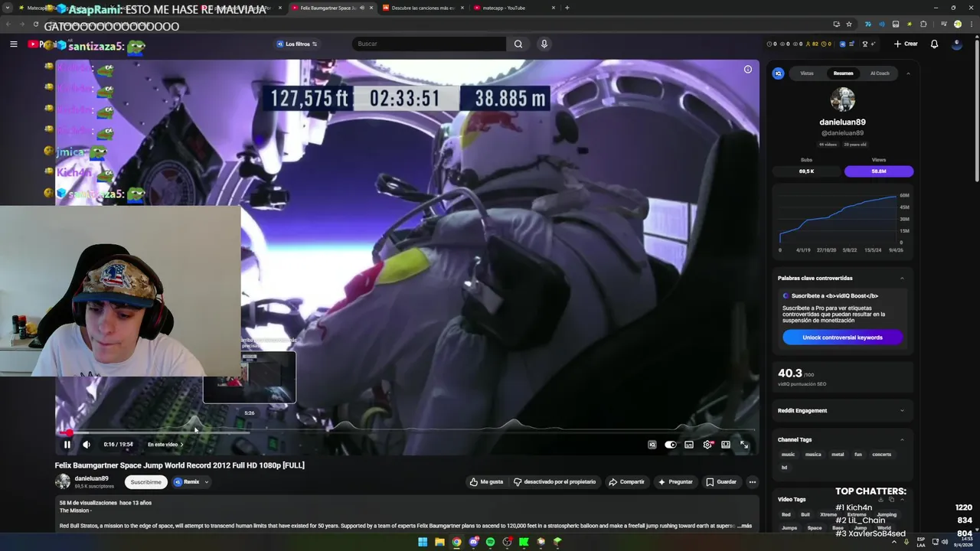The height and width of the screenshot is (551, 980).
Task: Click the video preview thumbnail at 5:26
Action: (x=249, y=377)
